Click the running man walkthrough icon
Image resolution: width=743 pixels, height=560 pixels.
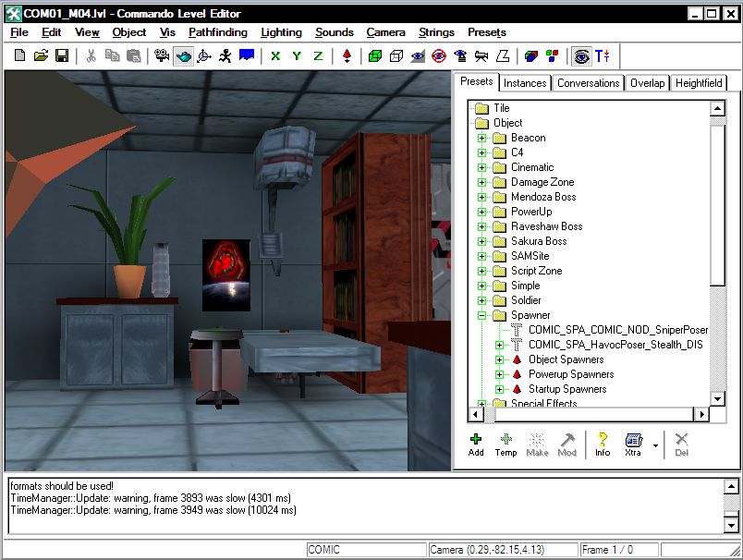[225, 56]
